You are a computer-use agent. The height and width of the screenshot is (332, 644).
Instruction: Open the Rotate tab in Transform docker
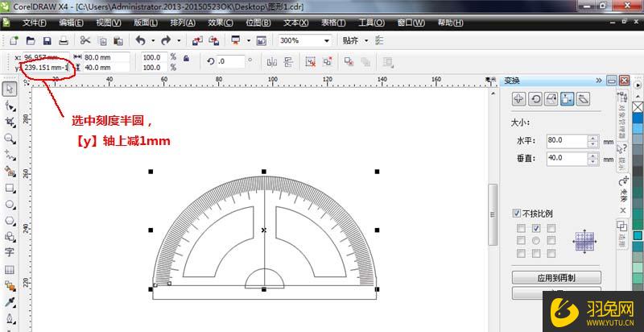click(535, 98)
